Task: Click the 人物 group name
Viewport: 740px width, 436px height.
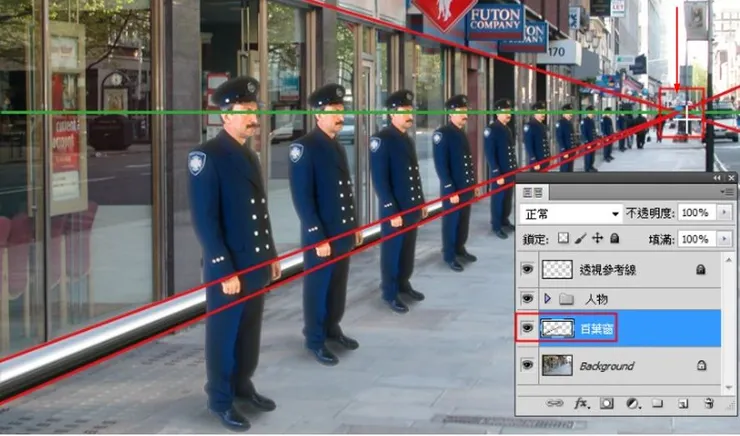Action: [597, 299]
